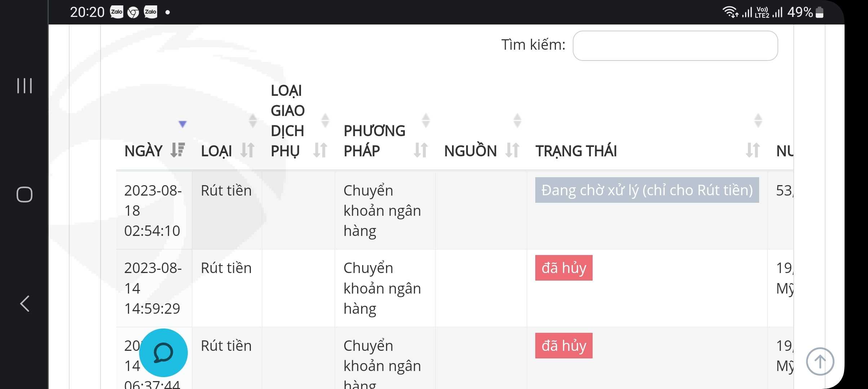Focus the Tìm kiếm search field

(x=675, y=46)
